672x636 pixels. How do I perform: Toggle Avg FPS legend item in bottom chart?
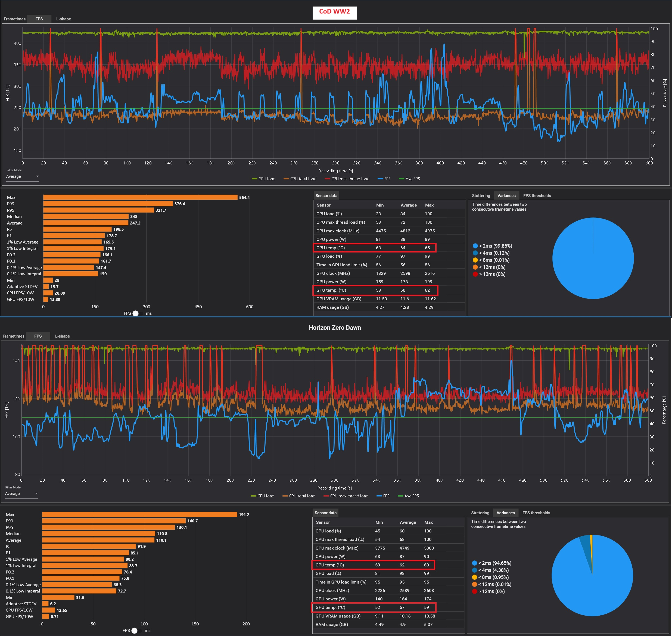click(x=408, y=496)
